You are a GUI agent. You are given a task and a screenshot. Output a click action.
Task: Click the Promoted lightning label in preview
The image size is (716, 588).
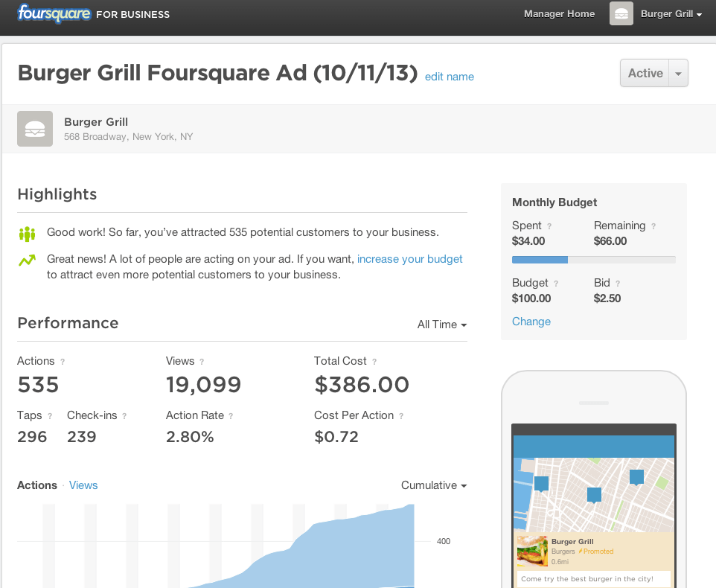(596, 552)
